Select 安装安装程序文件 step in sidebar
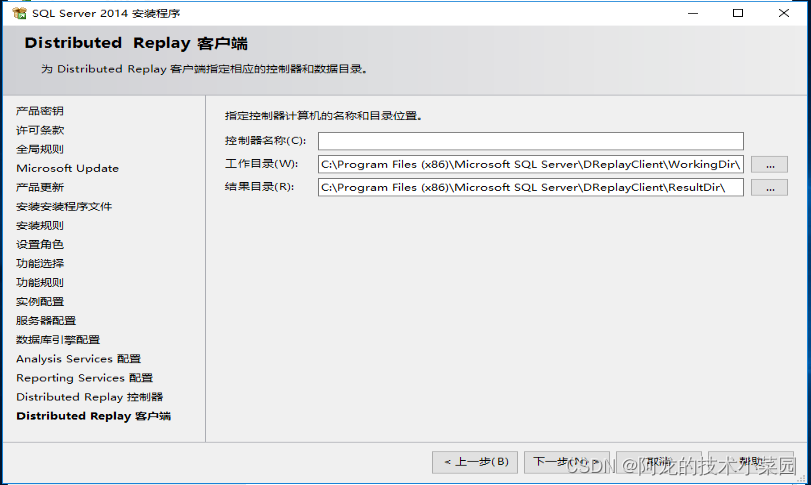The height and width of the screenshot is (485, 811). [64, 206]
